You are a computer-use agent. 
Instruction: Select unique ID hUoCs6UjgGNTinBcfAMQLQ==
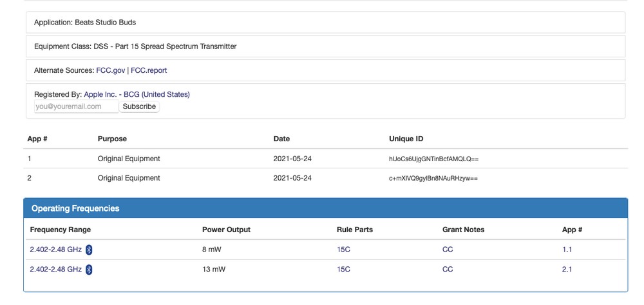click(433, 159)
